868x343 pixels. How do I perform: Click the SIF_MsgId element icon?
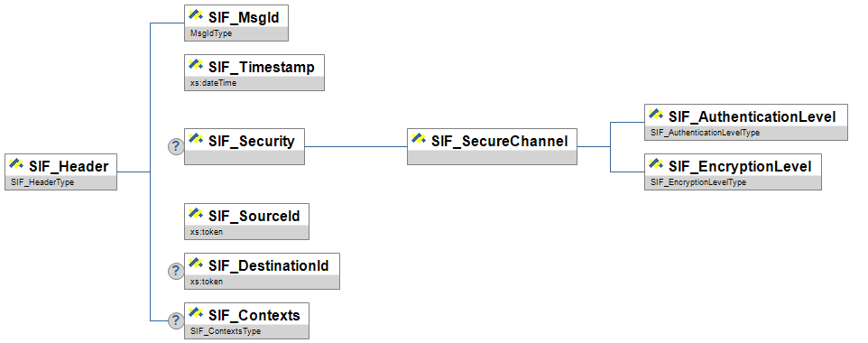(196, 15)
